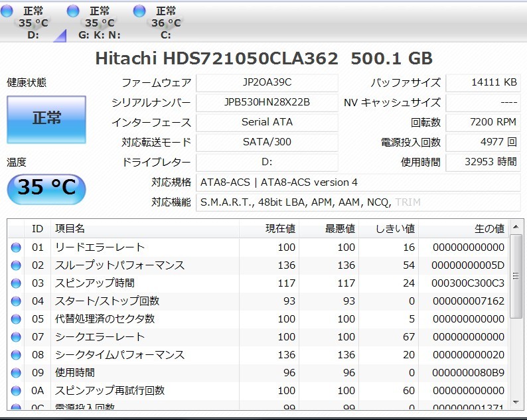Select the D: drive tab
This screenshot has height=420, width=527.
click(33, 23)
